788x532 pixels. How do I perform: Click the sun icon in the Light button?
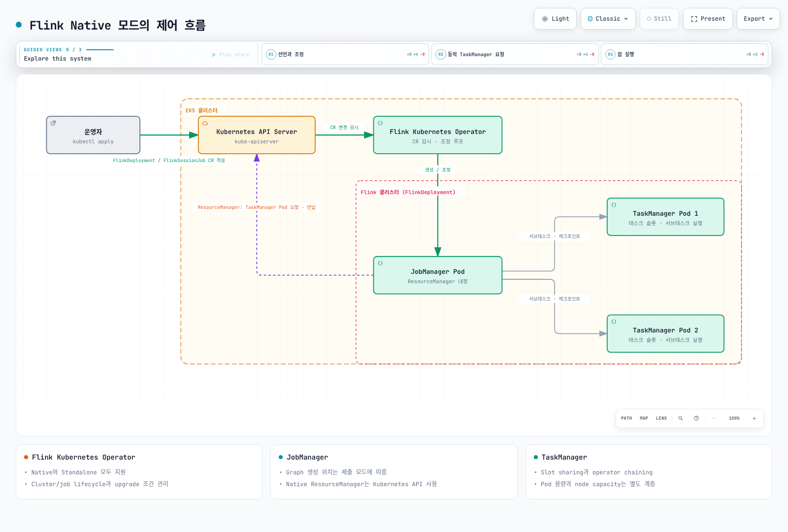545,19
